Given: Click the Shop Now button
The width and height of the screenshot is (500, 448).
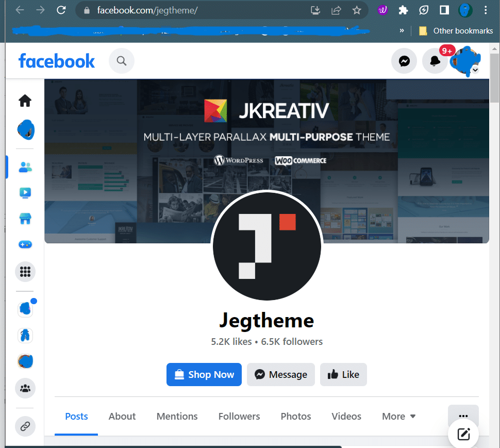Looking at the screenshot, I should click(x=204, y=375).
